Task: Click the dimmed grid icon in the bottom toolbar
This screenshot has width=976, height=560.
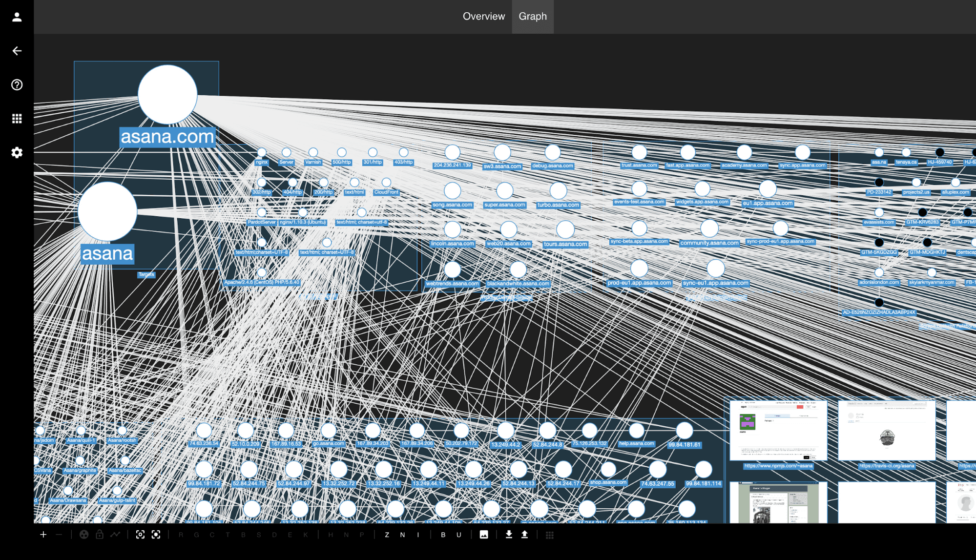Action: (x=550, y=535)
